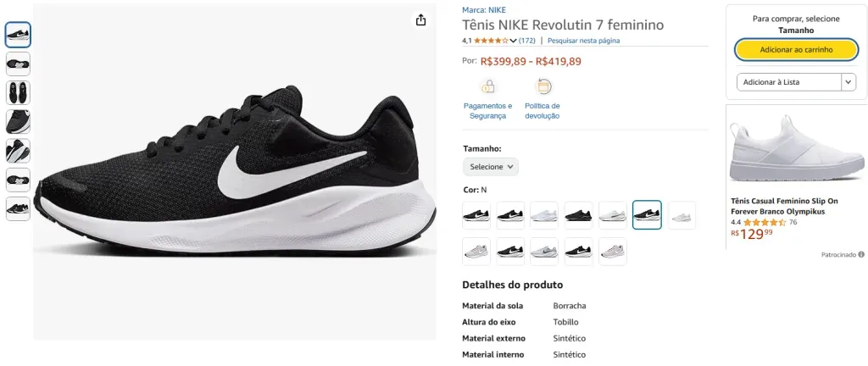Viewport: 868px width, 366px height.
Task: Click the Pesquisar nesta página link
Action: [x=583, y=41]
